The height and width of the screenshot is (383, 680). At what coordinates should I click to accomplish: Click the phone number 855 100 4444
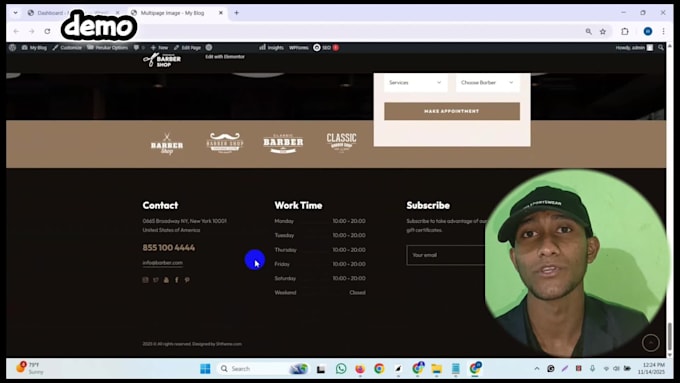169,248
